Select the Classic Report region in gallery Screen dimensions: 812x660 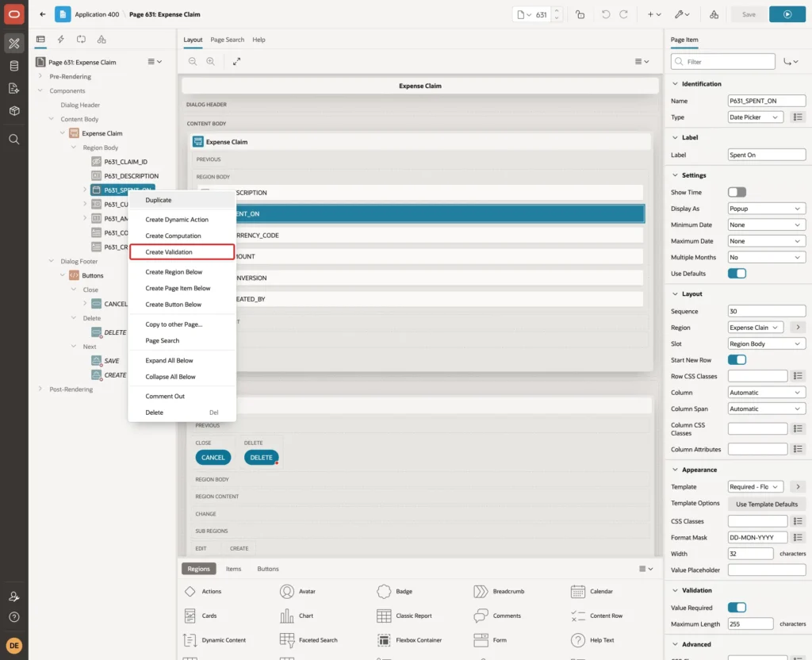coord(404,616)
